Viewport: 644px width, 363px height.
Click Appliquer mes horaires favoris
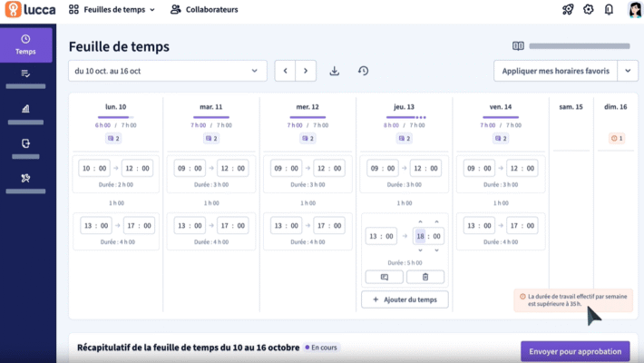(555, 71)
